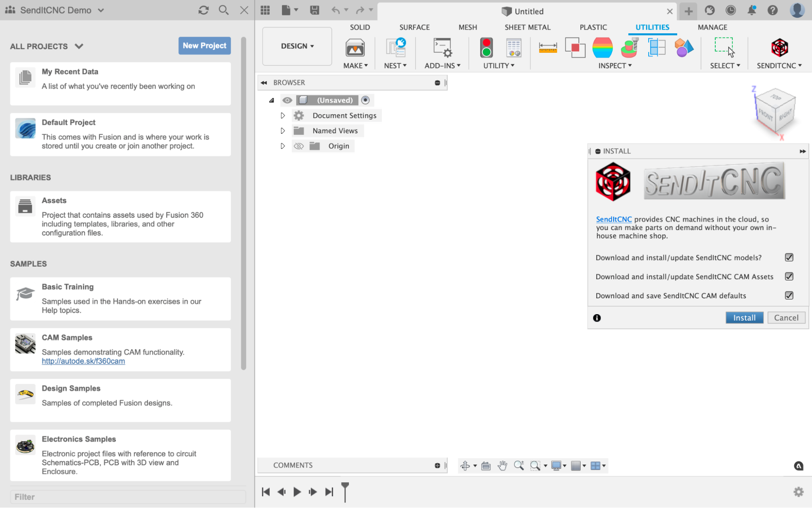812x508 pixels.
Task: Expand the ALL PROJECTS dropdown
Action: coord(79,46)
